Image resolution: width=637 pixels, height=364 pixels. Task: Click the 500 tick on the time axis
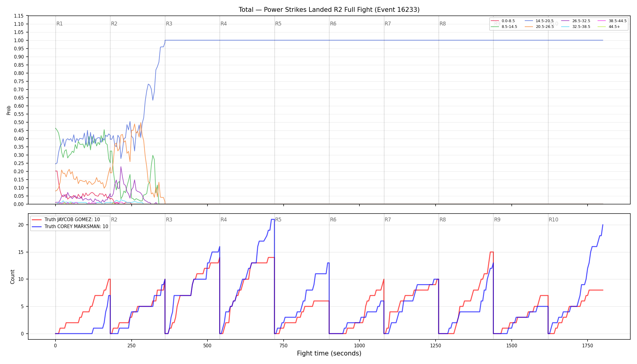[207, 345]
